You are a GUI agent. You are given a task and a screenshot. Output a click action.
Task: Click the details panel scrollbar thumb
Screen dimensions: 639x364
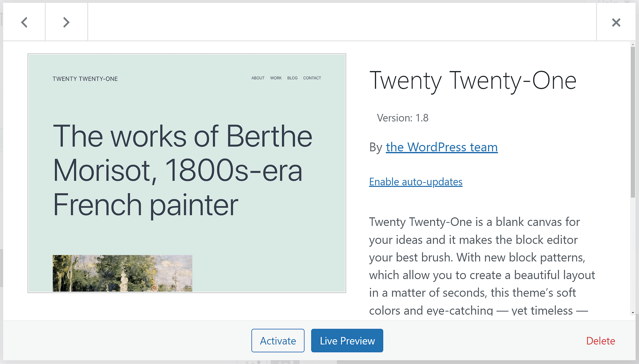point(633,121)
